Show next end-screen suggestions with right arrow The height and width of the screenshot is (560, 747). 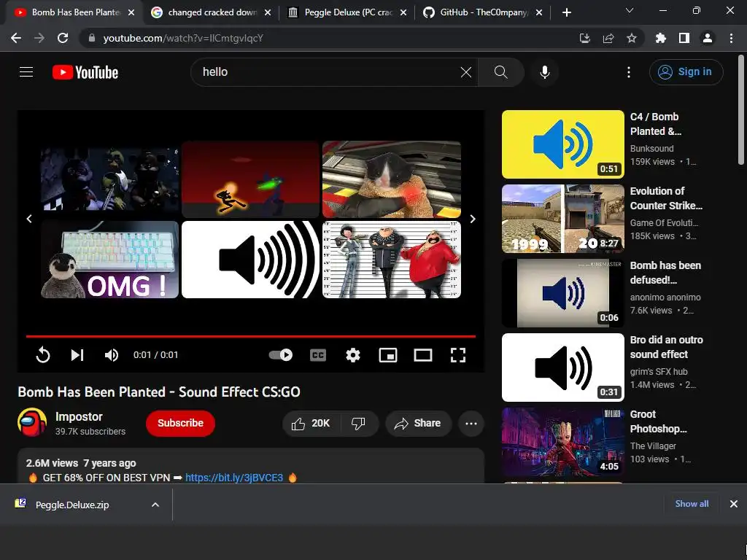click(473, 219)
